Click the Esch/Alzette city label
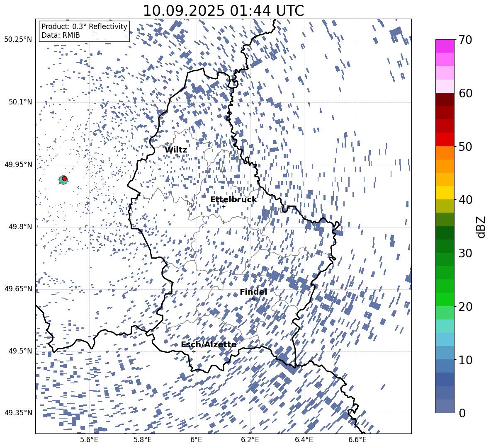Viewport: 491px width, 448px height. coord(209,345)
